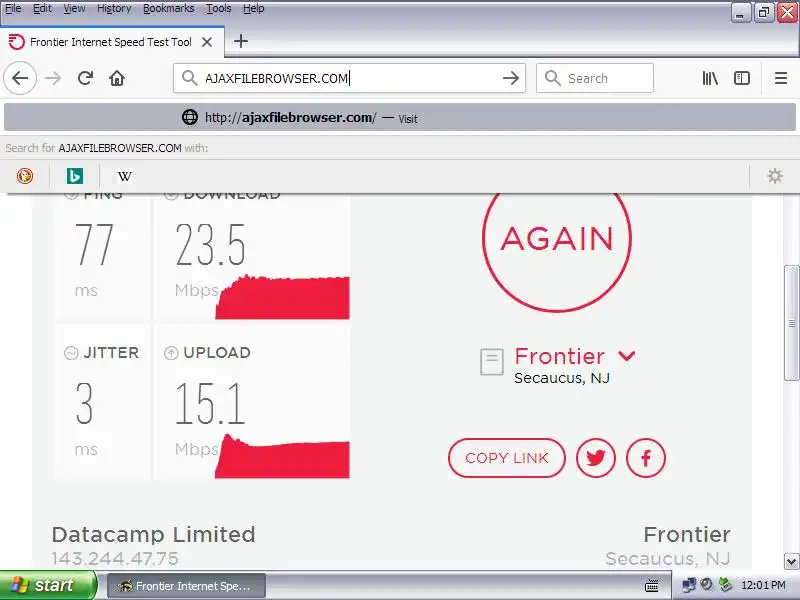Open the hamburger application menu
This screenshot has width=800, height=600.
[781, 78]
